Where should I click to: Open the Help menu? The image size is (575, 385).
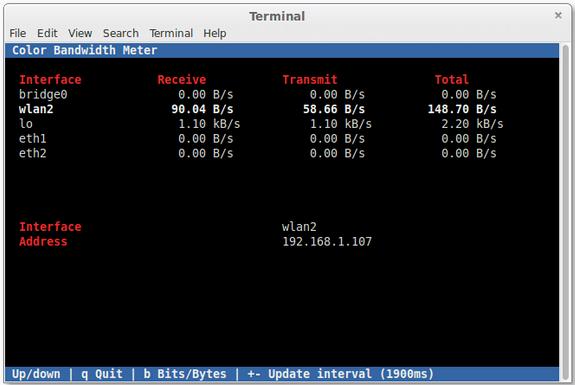coord(215,33)
